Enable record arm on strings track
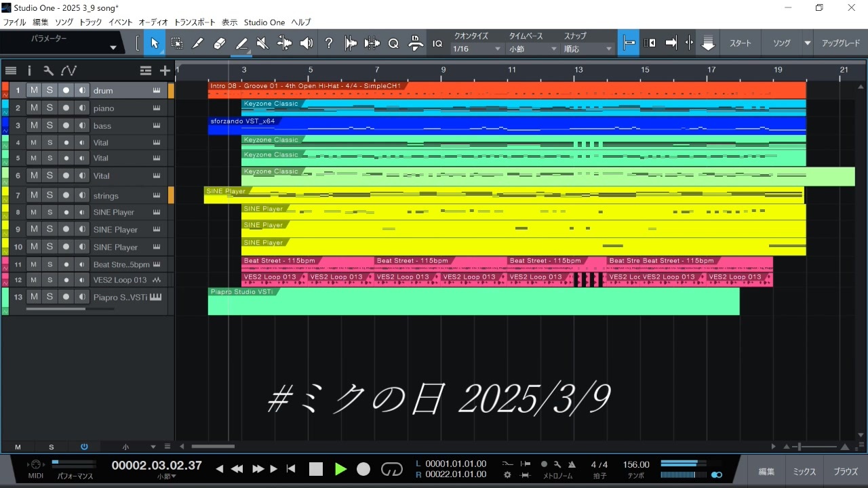868x488 pixels. (66, 195)
